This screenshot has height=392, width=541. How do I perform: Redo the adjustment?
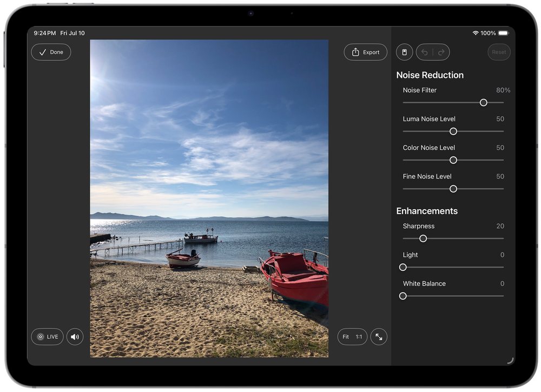[x=441, y=52]
